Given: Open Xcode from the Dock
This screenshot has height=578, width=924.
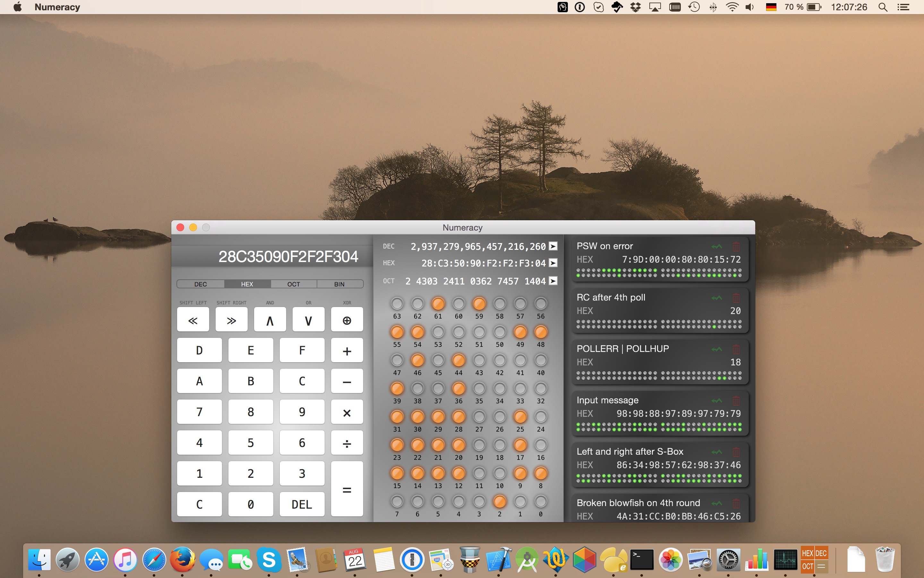Looking at the screenshot, I should click(498, 560).
